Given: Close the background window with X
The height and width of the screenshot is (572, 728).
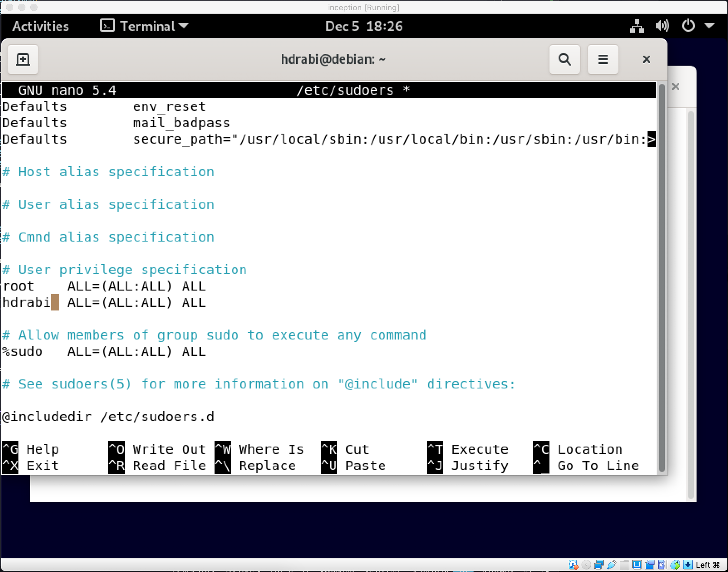Looking at the screenshot, I should 675,87.
